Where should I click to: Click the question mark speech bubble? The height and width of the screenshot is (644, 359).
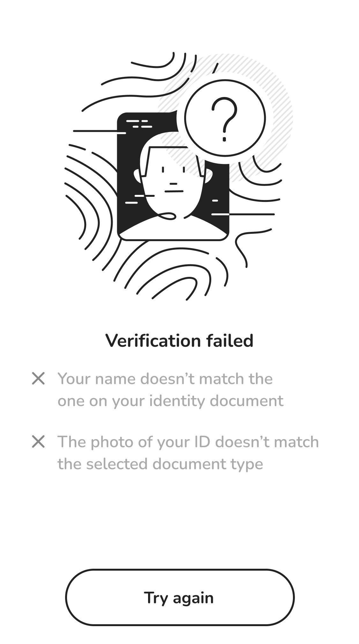pyautogui.click(x=225, y=118)
